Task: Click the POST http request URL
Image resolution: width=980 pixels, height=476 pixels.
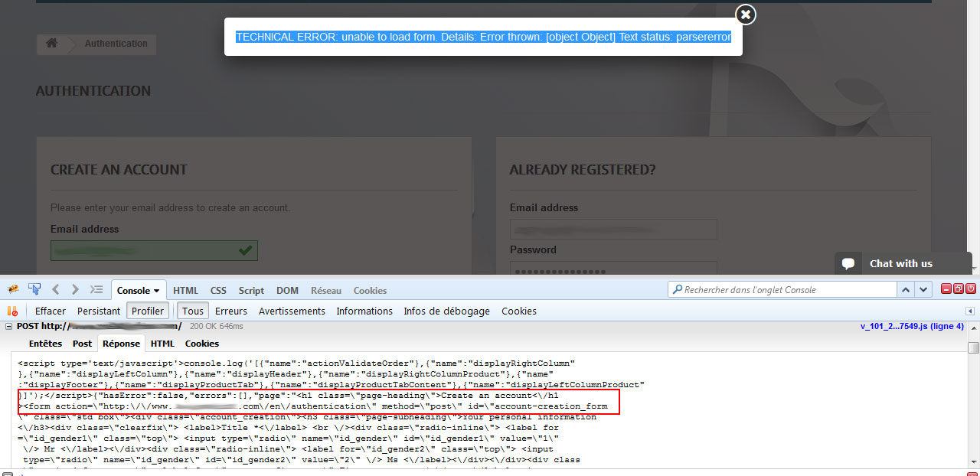Action: point(100,326)
